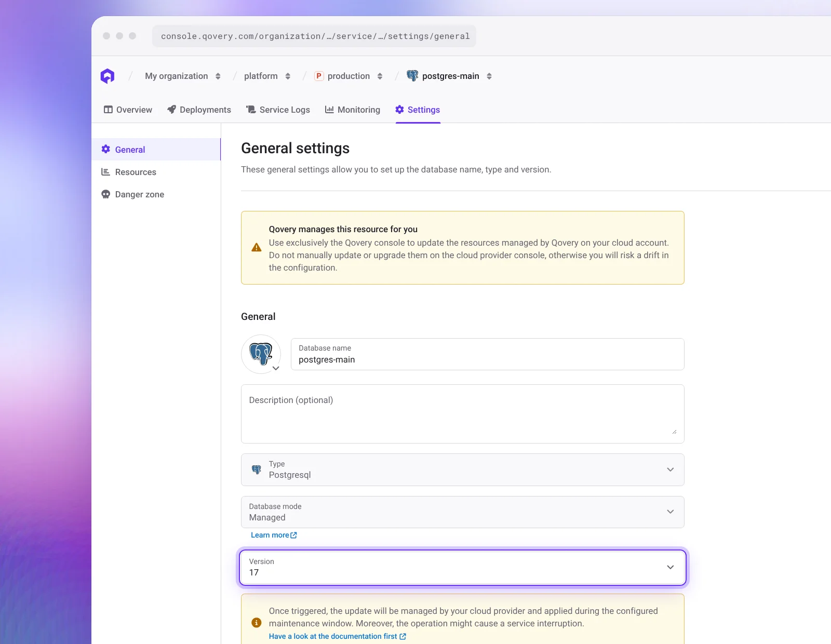Click the browser address bar URL

click(314, 36)
